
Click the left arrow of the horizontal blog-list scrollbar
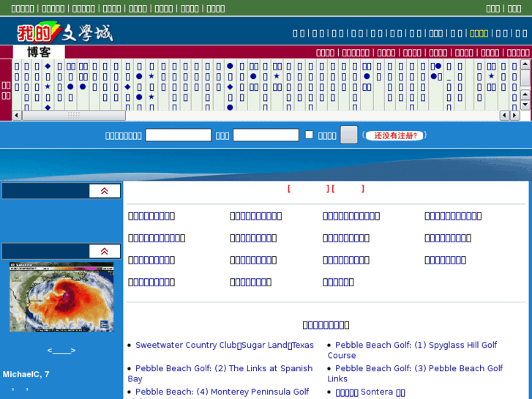(x=17, y=116)
